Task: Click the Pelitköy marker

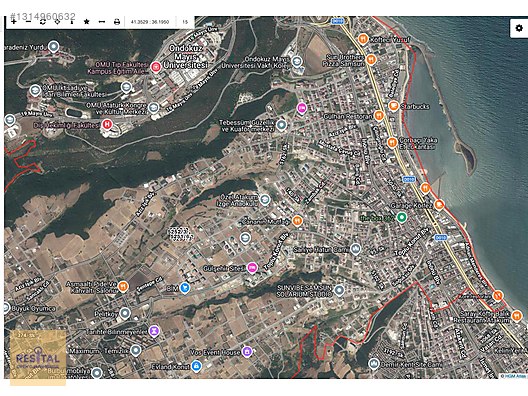Action: 125,313
